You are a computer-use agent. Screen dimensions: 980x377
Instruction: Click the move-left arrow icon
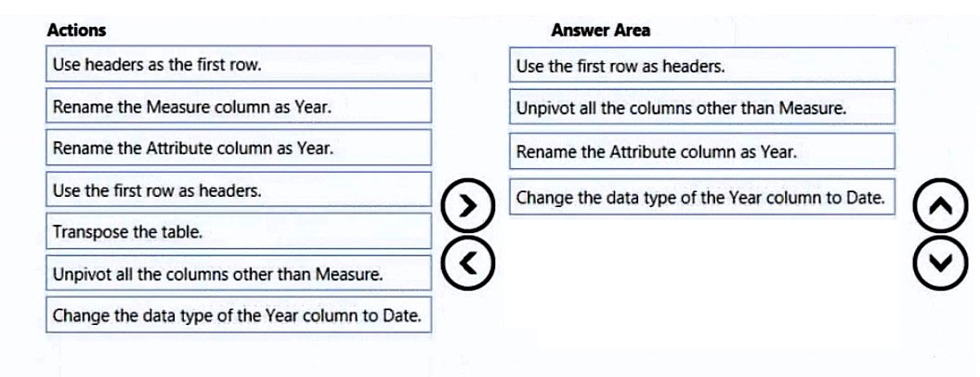[x=467, y=263]
